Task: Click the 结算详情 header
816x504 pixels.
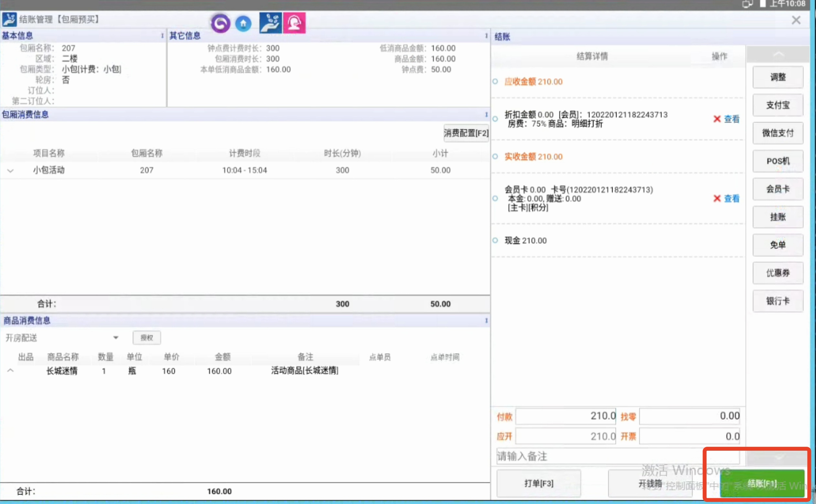Action: [592, 56]
